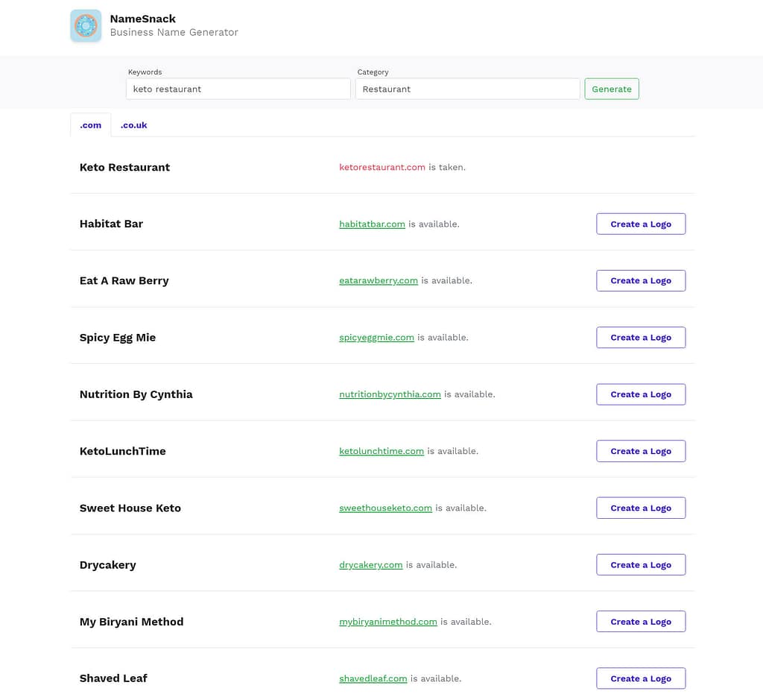Click the nutritionbycynthia.com link
This screenshot has height=700, width=763.
pos(390,394)
